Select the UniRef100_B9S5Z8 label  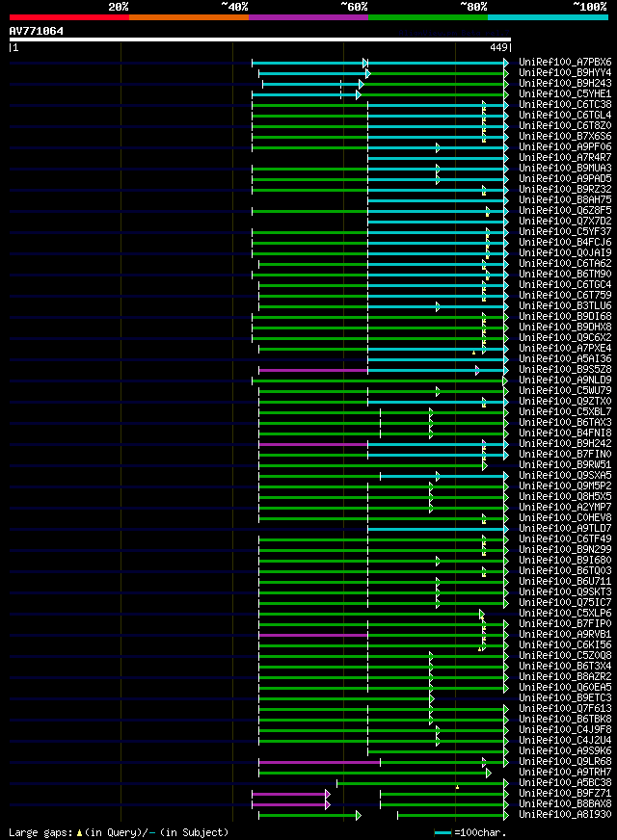coord(565,370)
